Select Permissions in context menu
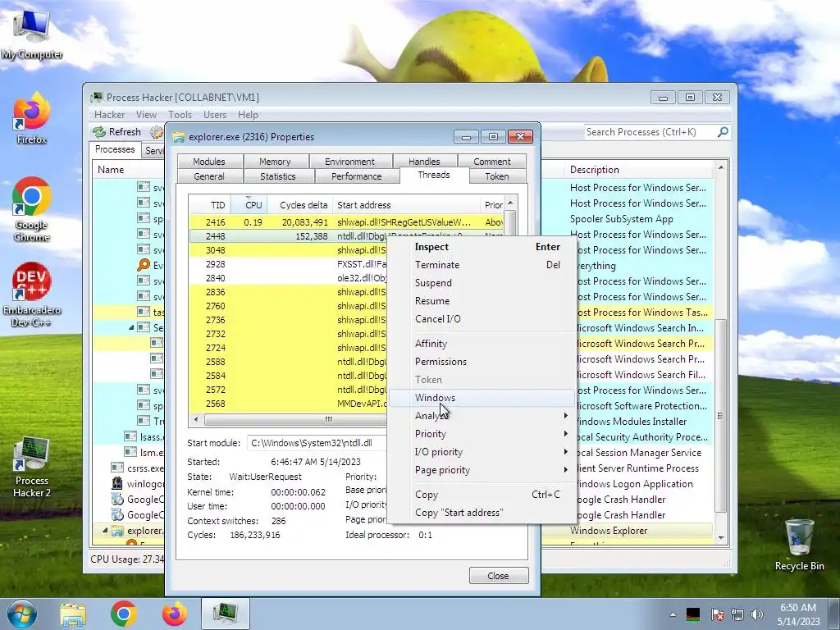Viewport: 840px width, 630px height. pos(481,362)
